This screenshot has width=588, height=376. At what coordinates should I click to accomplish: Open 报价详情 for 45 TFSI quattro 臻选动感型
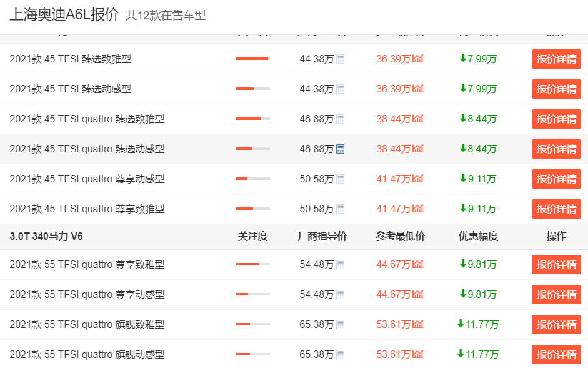coord(556,149)
